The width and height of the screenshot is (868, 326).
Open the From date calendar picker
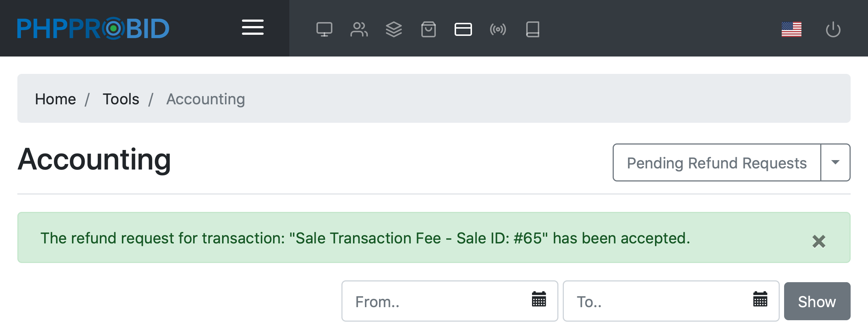(x=539, y=299)
